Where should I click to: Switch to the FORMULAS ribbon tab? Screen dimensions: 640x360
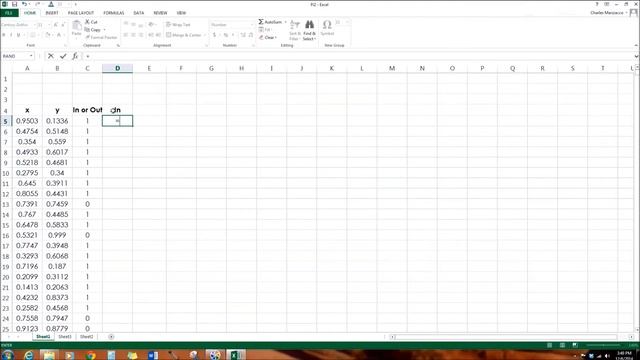coord(113,13)
